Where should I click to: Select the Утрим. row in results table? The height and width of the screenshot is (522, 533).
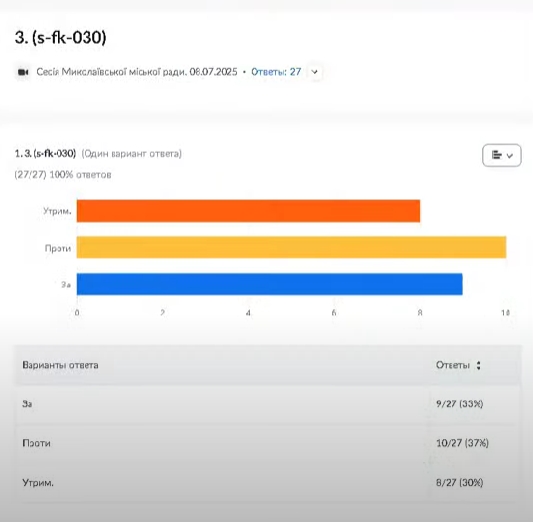click(268, 483)
